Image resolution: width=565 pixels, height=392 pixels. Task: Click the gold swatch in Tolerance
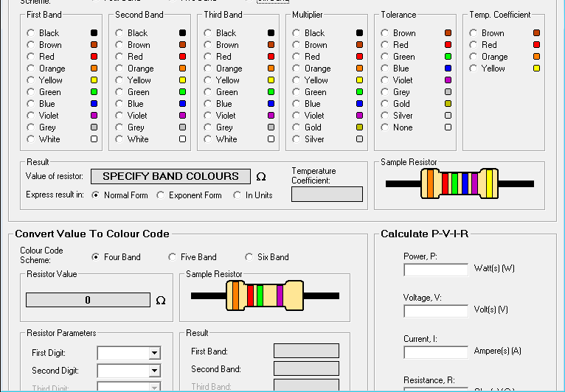tap(448, 104)
